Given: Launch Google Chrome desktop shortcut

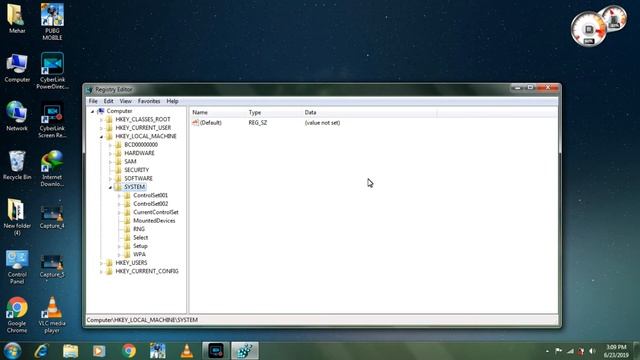Looking at the screenshot, I should (17, 315).
